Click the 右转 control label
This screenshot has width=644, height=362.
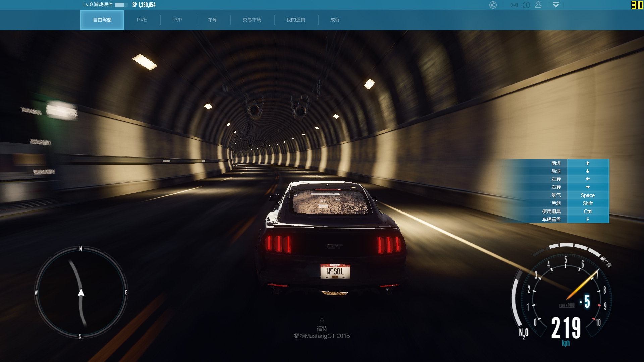click(556, 187)
